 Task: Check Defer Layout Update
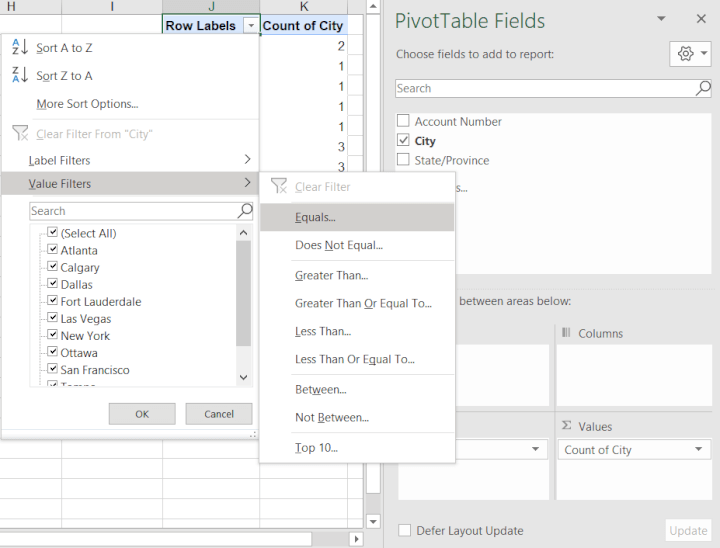coord(405,531)
